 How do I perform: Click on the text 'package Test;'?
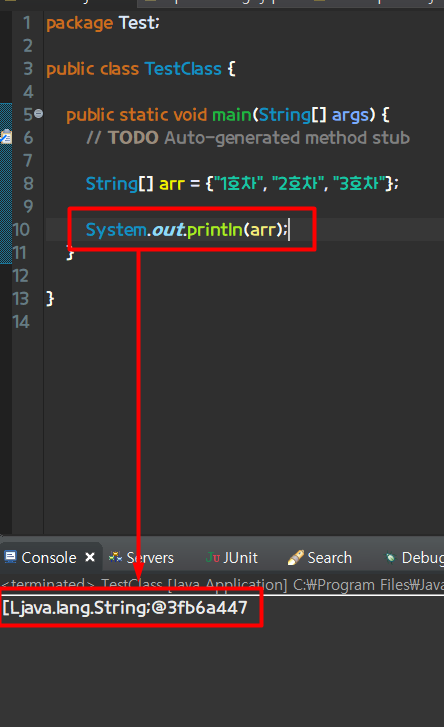click(103, 23)
